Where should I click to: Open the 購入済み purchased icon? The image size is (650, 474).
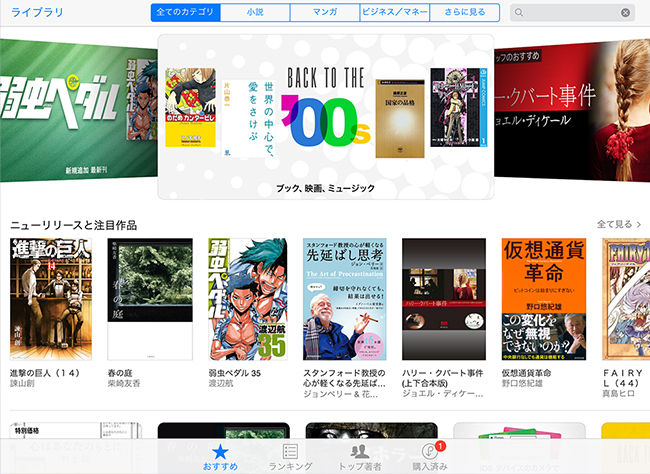429,452
